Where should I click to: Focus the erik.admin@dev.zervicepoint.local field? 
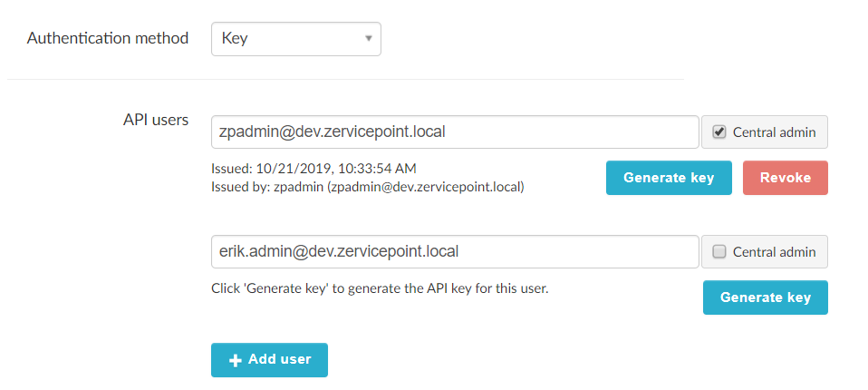click(455, 252)
